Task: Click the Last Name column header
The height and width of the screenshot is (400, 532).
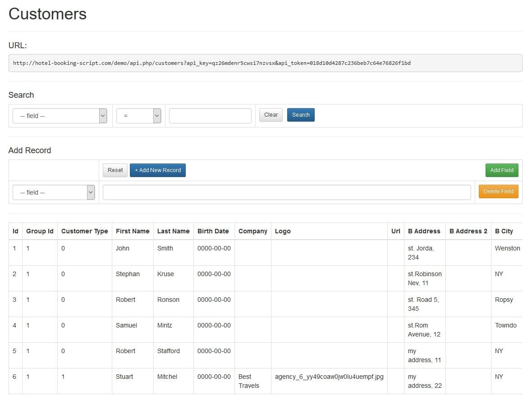Action: pyautogui.click(x=173, y=231)
